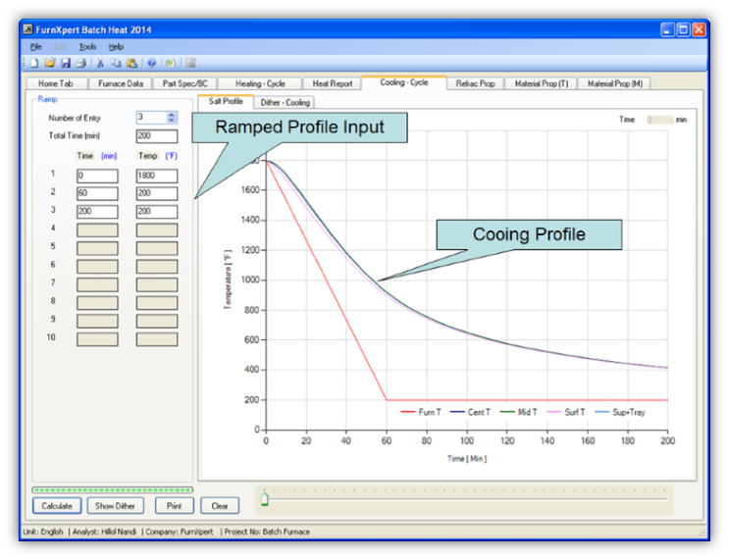Click the Cent T legend entry
729x560 pixels.
point(470,412)
